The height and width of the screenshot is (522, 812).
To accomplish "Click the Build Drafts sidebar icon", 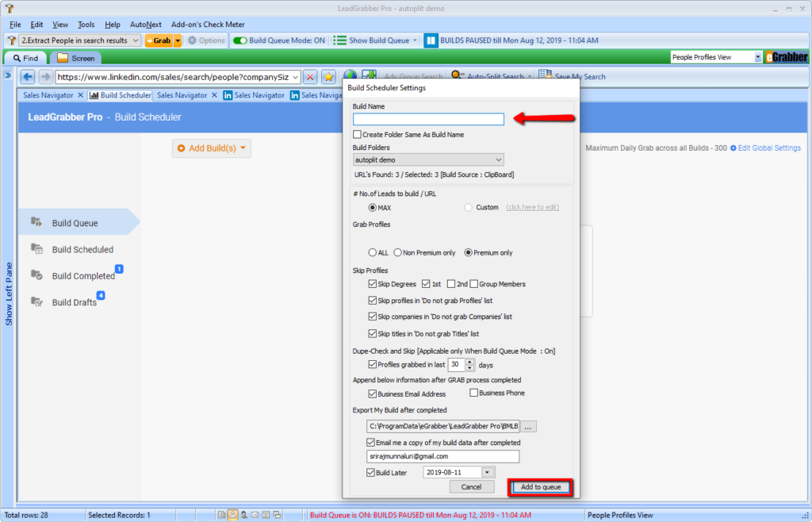I will [x=36, y=301].
